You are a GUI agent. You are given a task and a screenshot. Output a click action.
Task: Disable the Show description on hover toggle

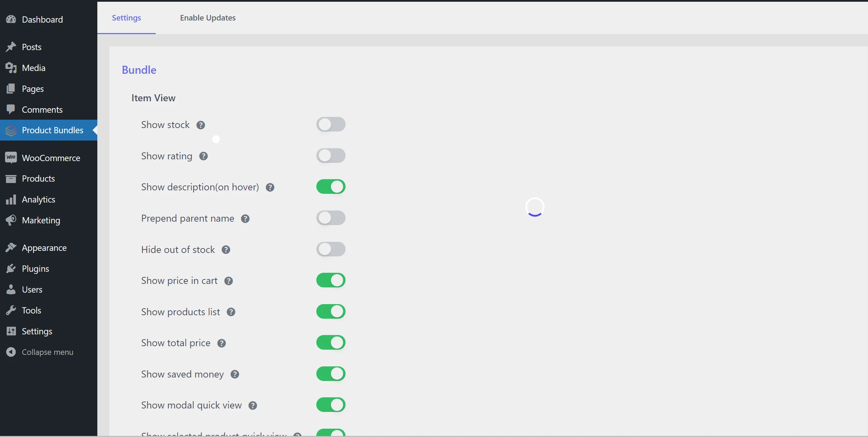(331, 186)
